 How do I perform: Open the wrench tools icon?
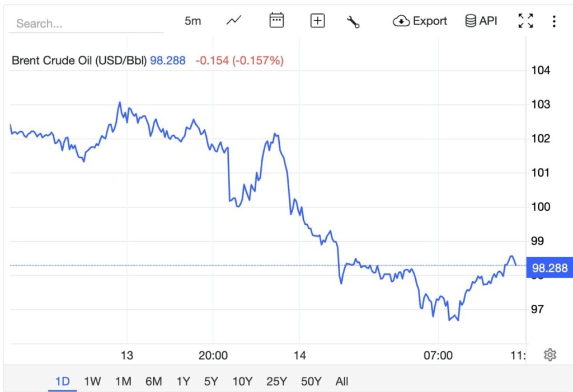353,22
